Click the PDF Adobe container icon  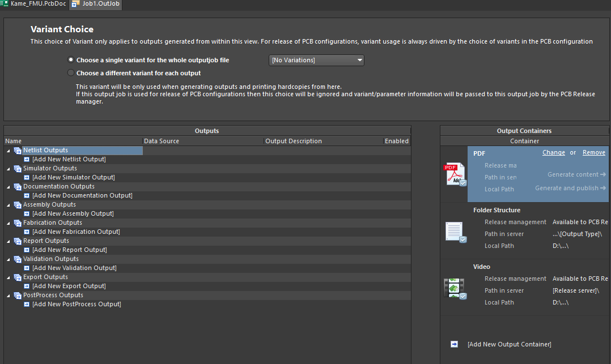[455, 173]
